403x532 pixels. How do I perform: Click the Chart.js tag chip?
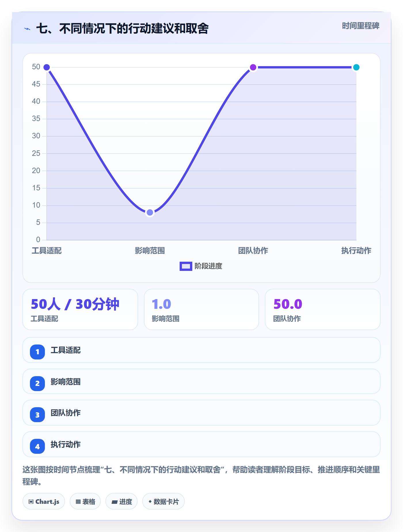click(44, 501)
